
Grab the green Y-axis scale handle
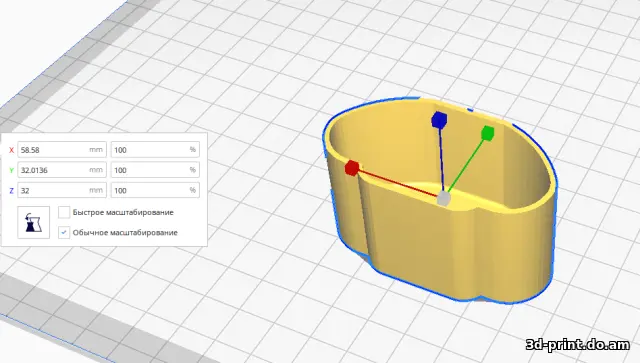tap(487, 133)
